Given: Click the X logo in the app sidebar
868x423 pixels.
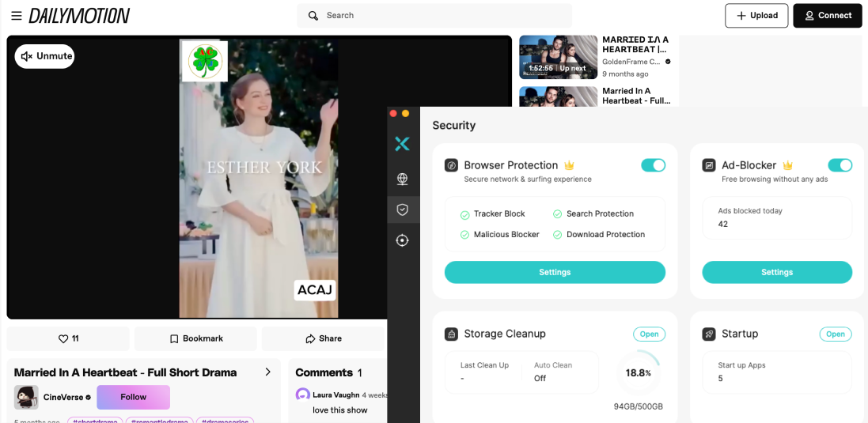Looking at the screenshot, I should (x=402, y=143).
